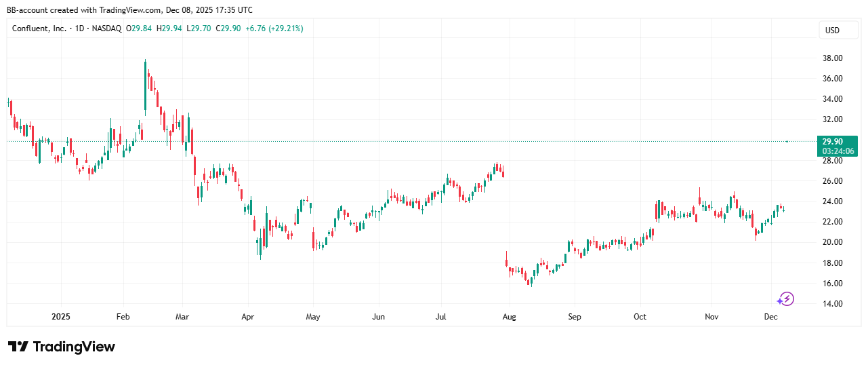Click the 2025 label on time axis
Screen dimensions: 868x367
61,317
